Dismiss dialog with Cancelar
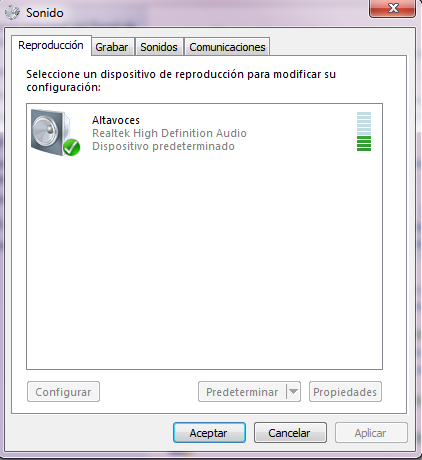This screenshot has height=460, width=422. pos(290,433)
